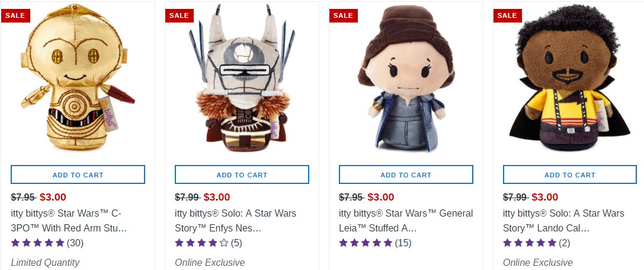Open the Lando star rating with 2 reviews

536,243
